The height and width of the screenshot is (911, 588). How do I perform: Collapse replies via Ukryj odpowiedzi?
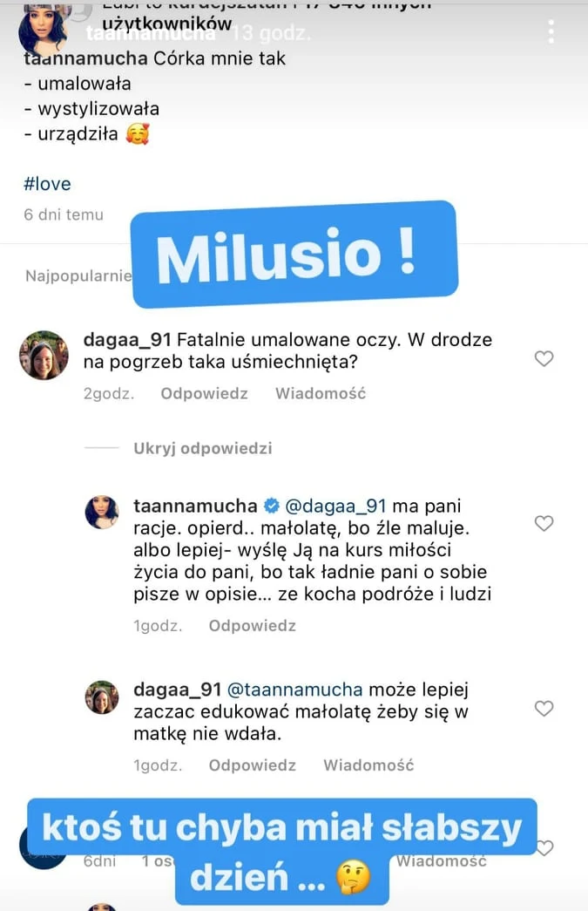(202, 448)
